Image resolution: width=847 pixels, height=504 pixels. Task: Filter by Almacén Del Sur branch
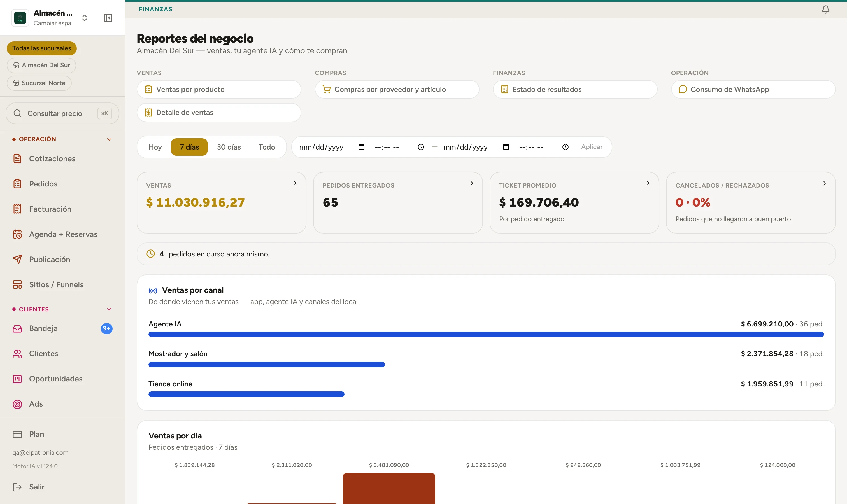41,65
